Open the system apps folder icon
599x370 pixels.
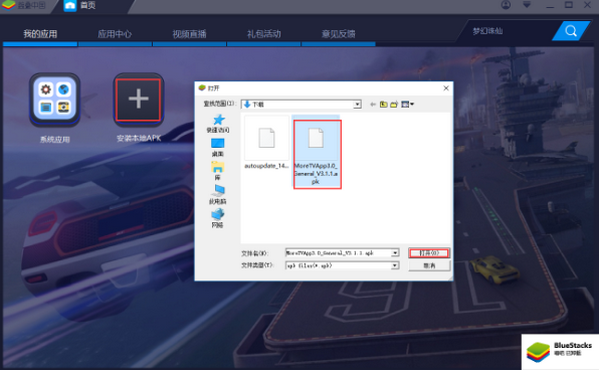coord(55,99)
